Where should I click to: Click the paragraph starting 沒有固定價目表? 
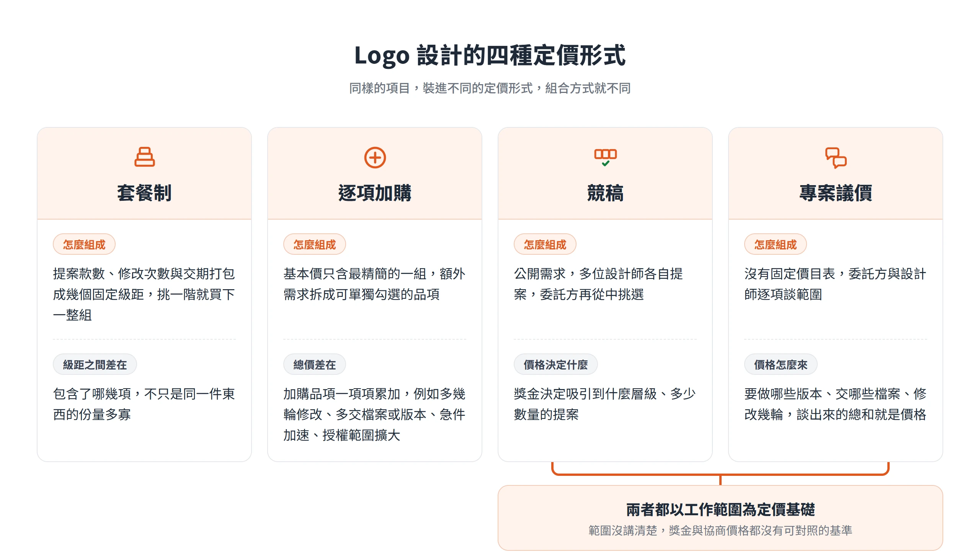click(836, 284)
